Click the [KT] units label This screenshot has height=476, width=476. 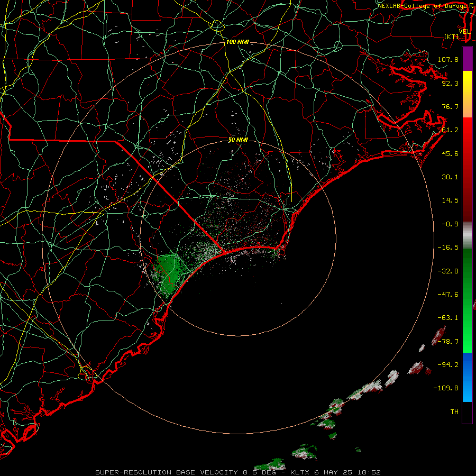tap(452, 36)
